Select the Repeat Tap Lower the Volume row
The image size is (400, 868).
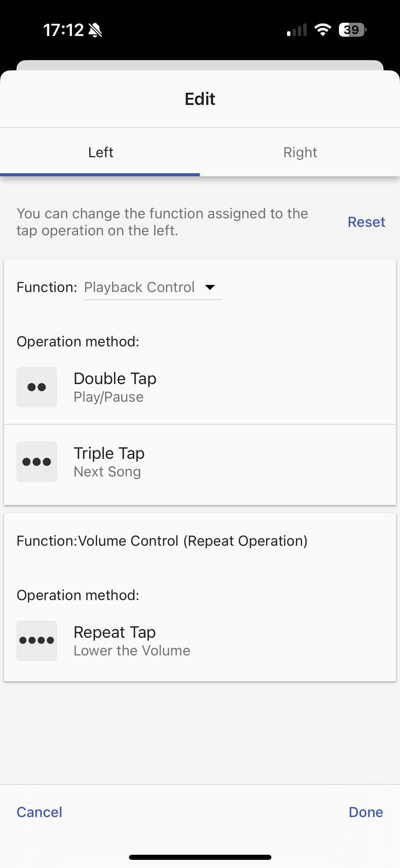pyautogui.click(x=199, y=641)
